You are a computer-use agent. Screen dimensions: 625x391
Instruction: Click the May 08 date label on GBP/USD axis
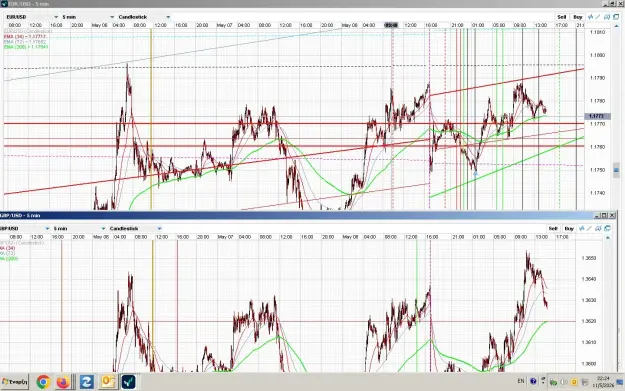click(350, 237)
